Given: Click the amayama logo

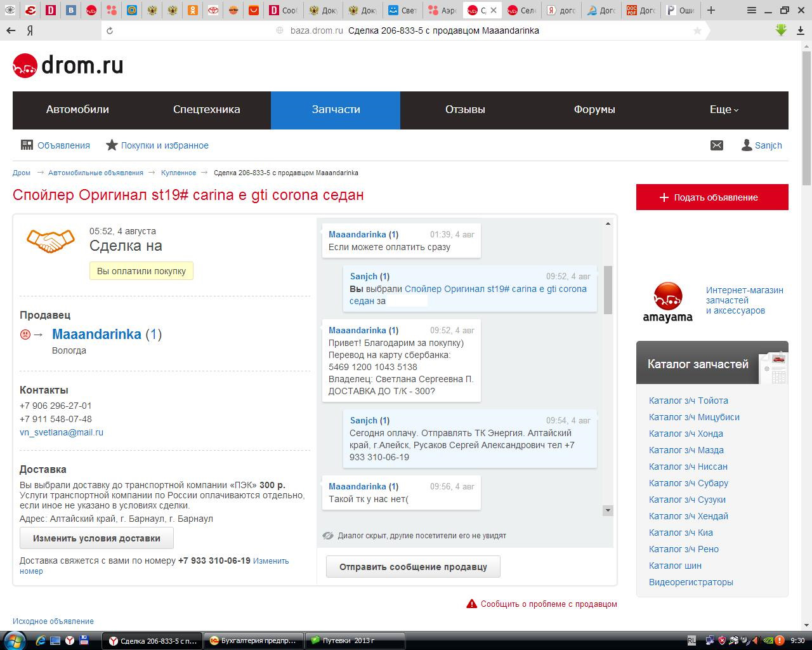Looking at the screenshot, I should tap(668, 303).
